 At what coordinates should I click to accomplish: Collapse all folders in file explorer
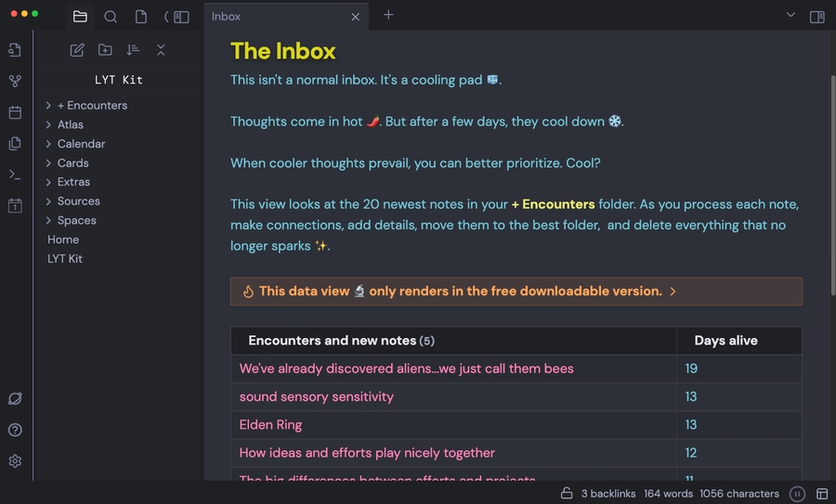[161, 50]
